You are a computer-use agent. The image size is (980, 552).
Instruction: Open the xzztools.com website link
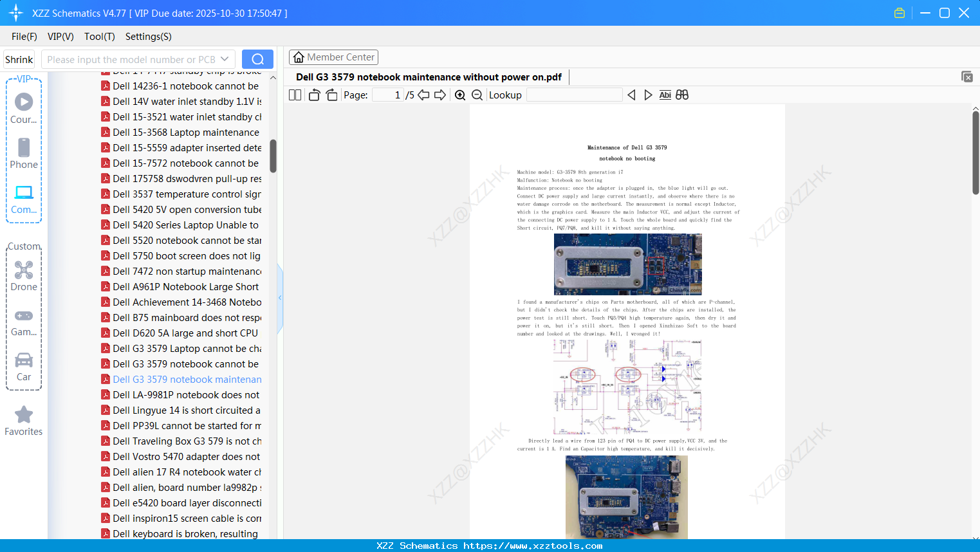pos(533,546)
